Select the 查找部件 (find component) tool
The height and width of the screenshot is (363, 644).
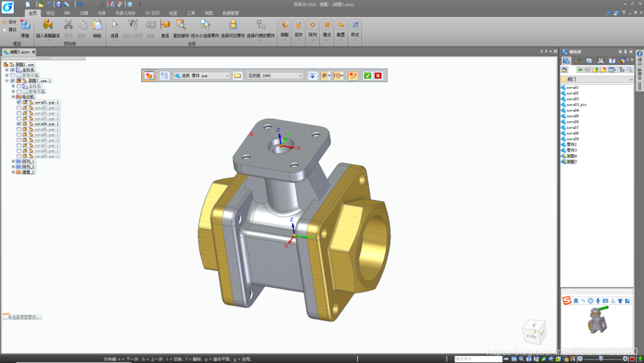pyautogui.click(x=181, y=25)
